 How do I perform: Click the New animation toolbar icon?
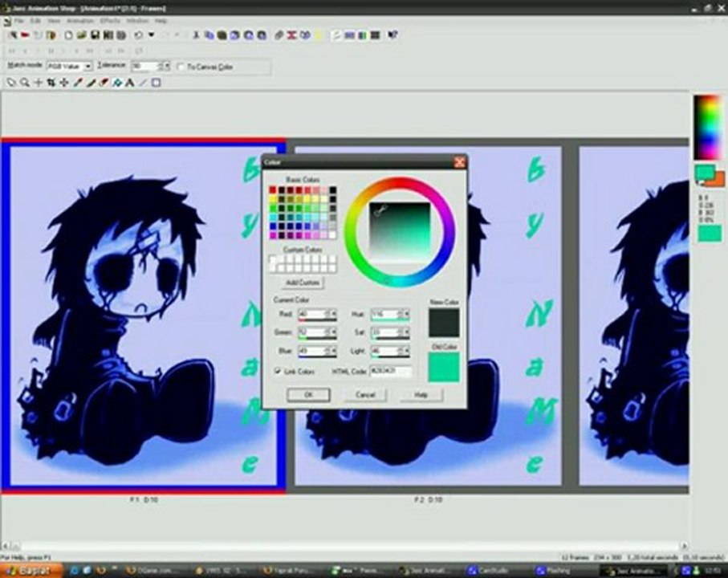click(x=68, y=35)
